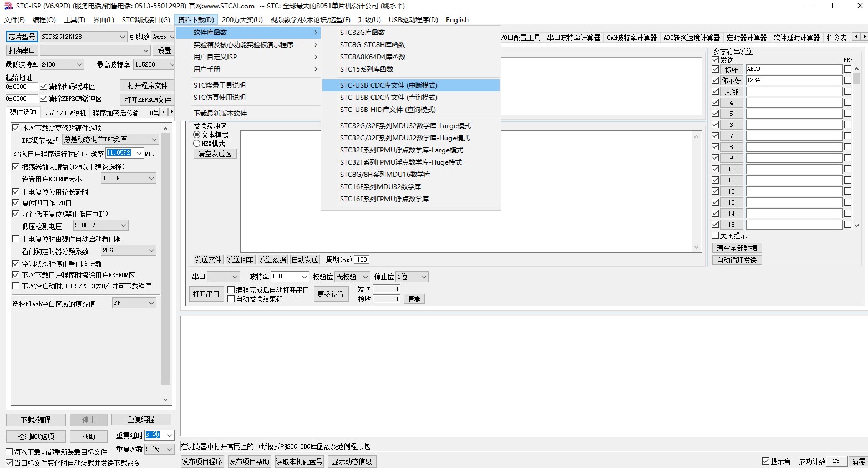Click scroll-left arrow beside ID号 tab
Viewport: 868px width, 468px height.
(x=164, y=112)
